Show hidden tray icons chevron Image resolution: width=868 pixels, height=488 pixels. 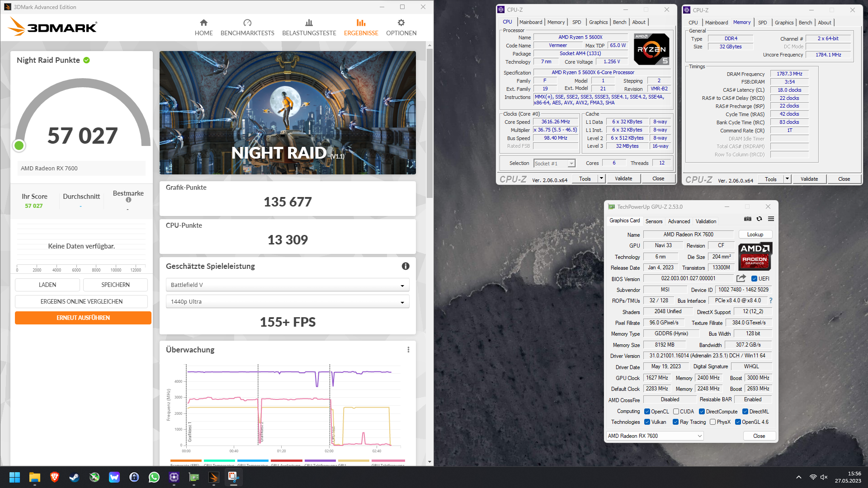coord(799,477)
